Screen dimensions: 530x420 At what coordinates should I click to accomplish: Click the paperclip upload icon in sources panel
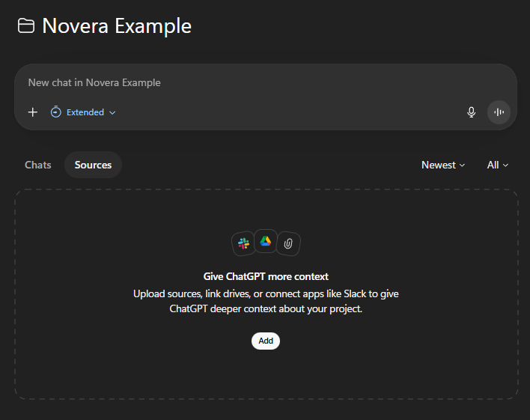click(288, 243)
